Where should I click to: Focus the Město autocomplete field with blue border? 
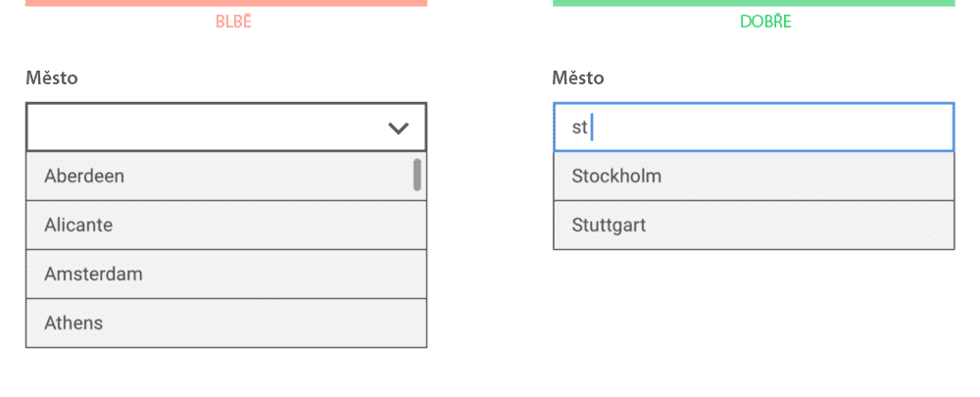754,126
